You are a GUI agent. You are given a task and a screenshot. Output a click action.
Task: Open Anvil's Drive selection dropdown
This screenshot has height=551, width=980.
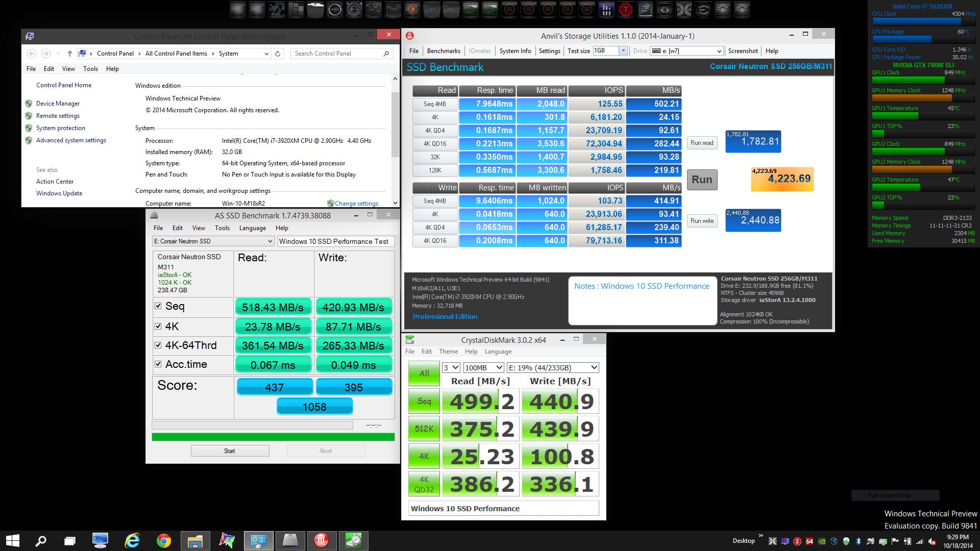687,51
